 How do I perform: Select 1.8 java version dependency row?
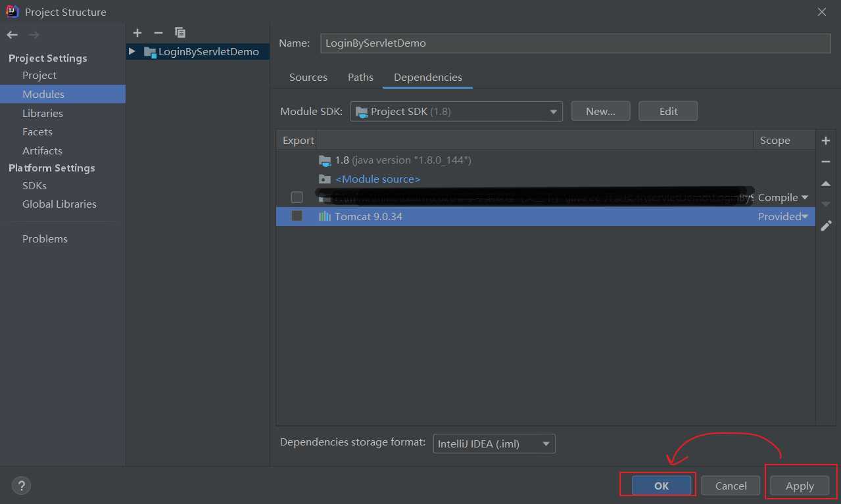[546, 160]
